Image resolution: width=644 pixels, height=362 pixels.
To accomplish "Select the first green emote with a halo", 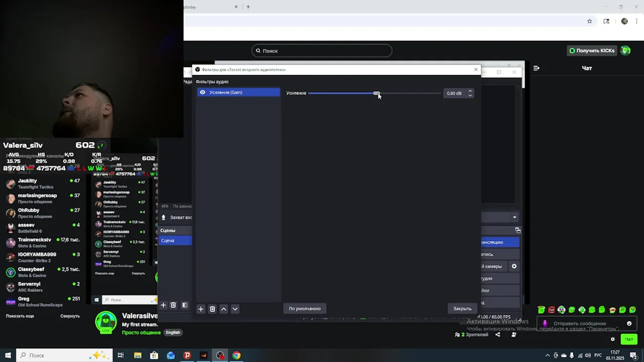I will 541,310.
